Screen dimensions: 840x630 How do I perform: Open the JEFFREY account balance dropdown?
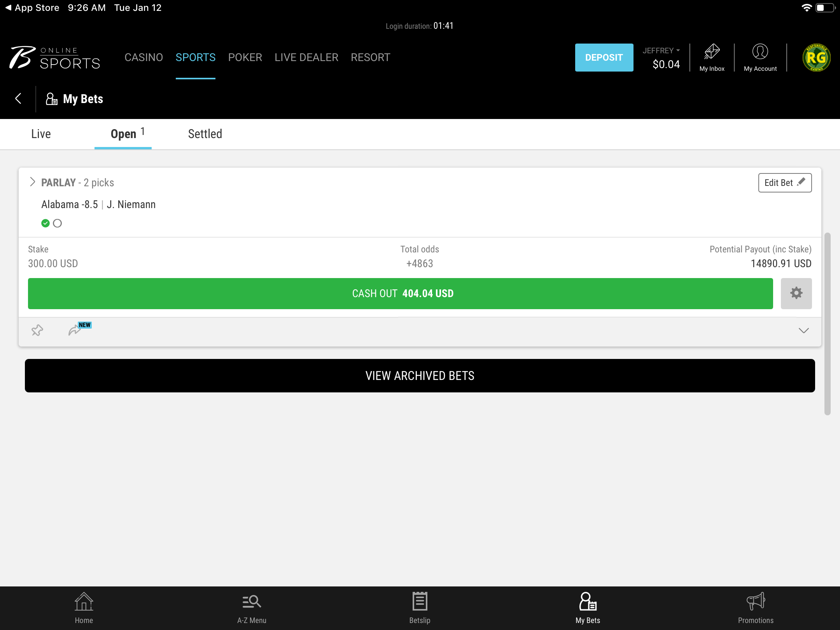pyautogui.click(x=661, y=51)
